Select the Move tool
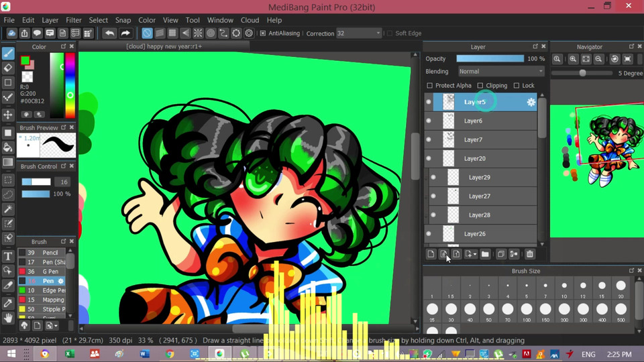644x362 pixels. (9, 115)
